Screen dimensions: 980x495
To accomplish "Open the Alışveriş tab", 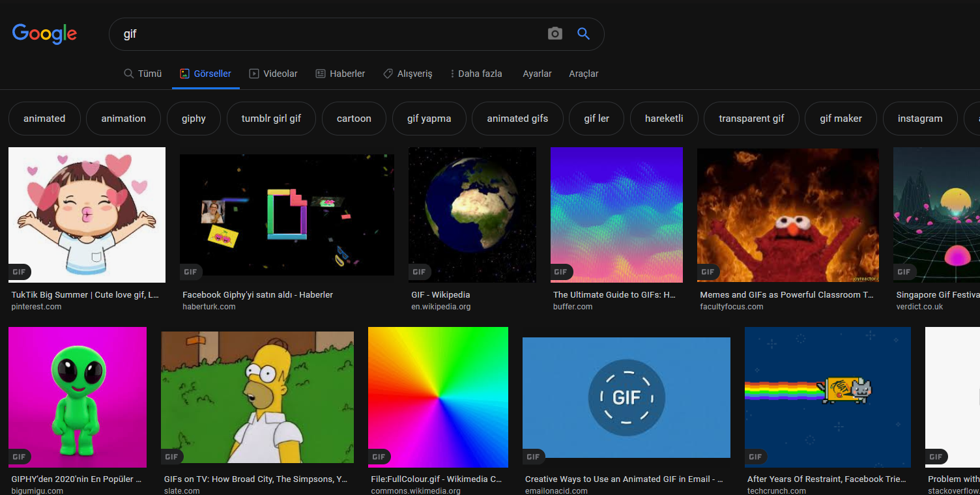I will click(408, 74).
